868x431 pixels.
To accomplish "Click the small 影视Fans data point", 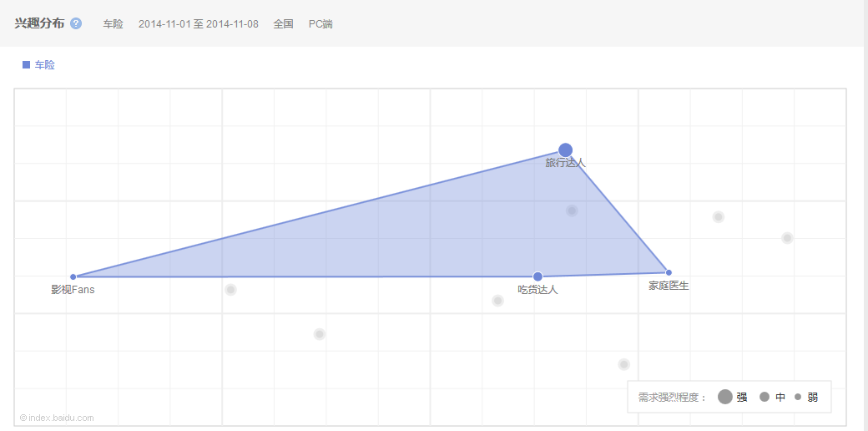I will pyautogui.click(x=73, y=276).
